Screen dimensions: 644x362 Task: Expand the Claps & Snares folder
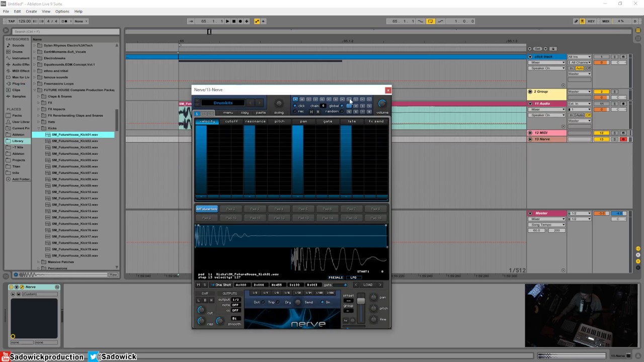[39, 97]
